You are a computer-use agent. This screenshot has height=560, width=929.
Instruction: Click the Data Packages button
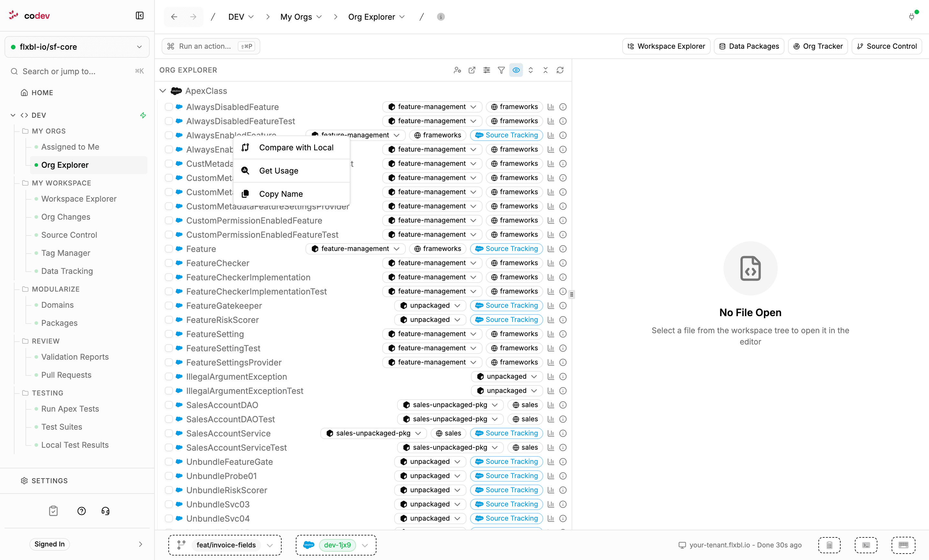click(749, 46)
